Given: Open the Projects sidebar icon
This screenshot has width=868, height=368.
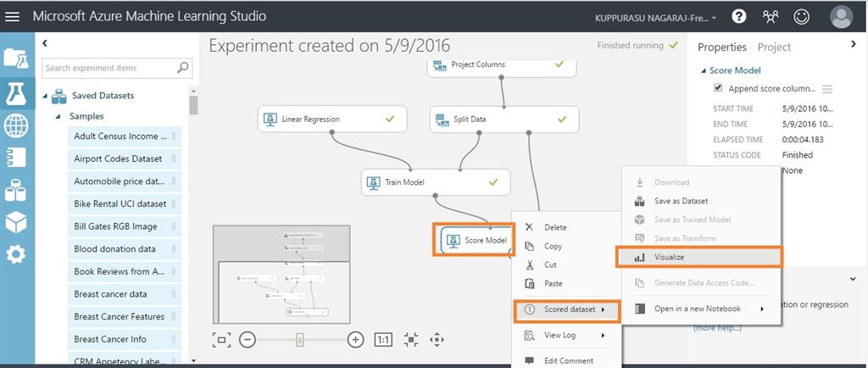Looking at the screenshot, I should 15,58.
